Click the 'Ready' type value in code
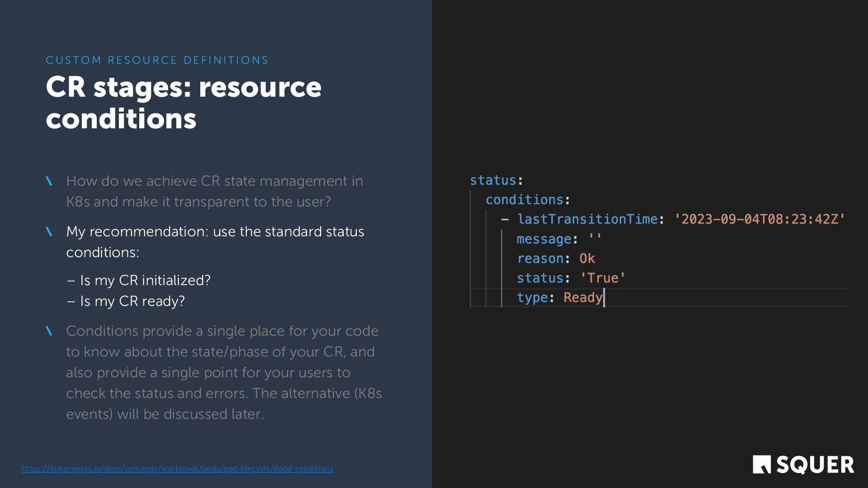This screenshot has height=488, width=868. [x=583, y=297]
